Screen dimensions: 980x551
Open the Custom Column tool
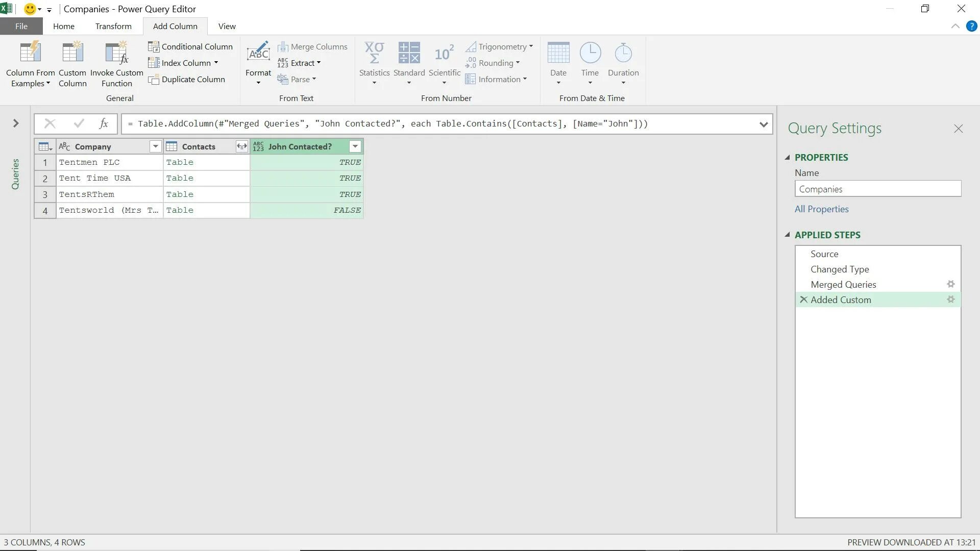pos(72,64)
